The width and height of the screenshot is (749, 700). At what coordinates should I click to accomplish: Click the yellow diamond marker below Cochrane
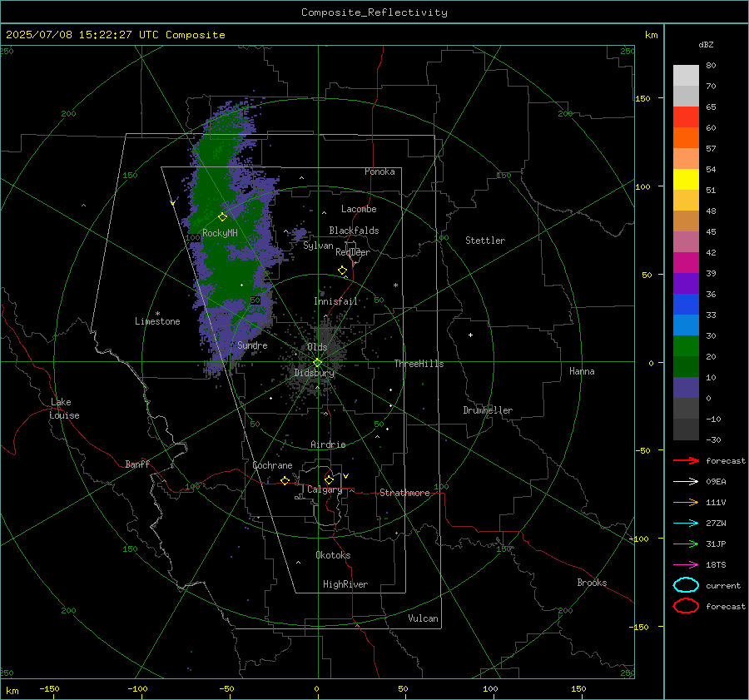pos(285,480)
